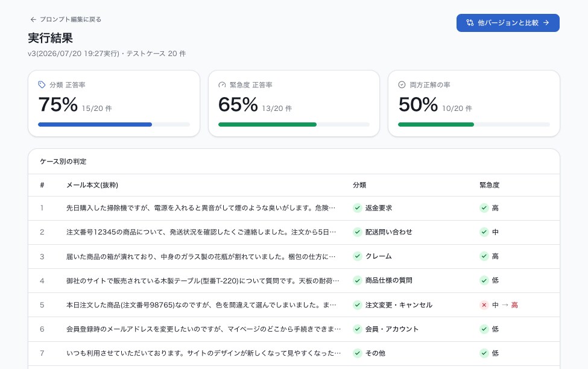Click the red 高 expected value in row 5

(514, 305)
